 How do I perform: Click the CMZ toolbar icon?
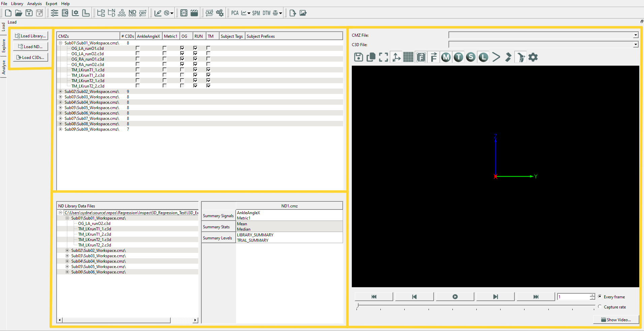tap(209, 13)
